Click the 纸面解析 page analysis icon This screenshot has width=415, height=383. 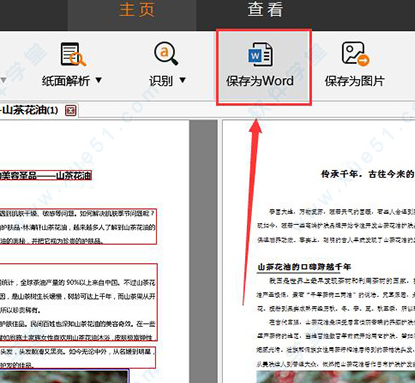(73, 54)
